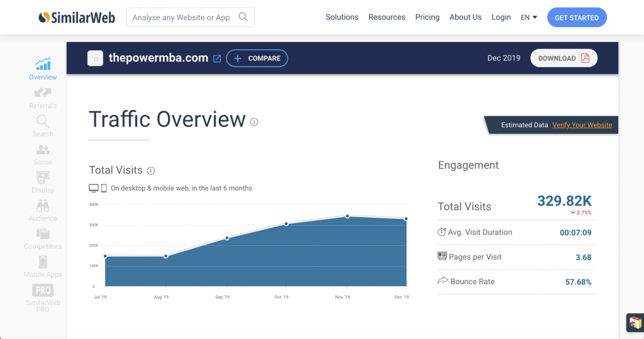Screen dimensions: 644x339
Task: Click the Engagement heading
Action: tap(468, 165)
